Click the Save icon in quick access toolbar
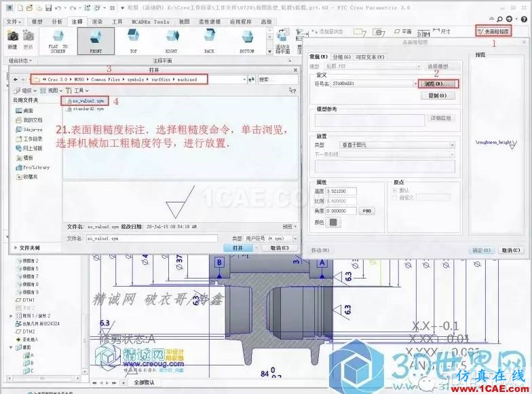The image size is (532, 394). [x=49, y=7]
